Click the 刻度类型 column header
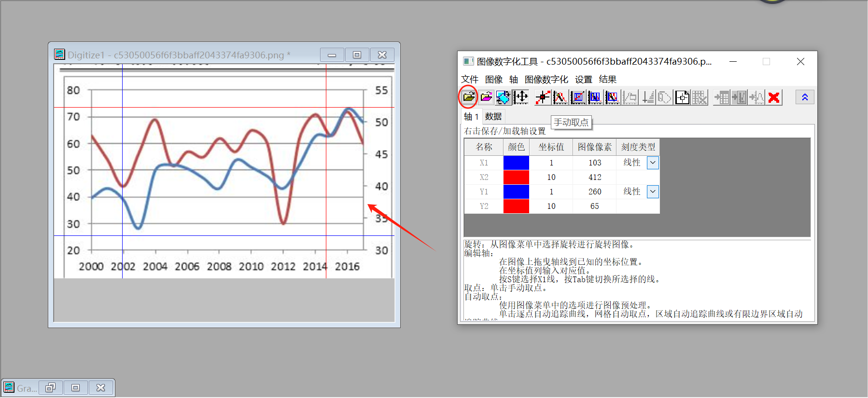This screenshot has height=398, width=868. (638, 147)
